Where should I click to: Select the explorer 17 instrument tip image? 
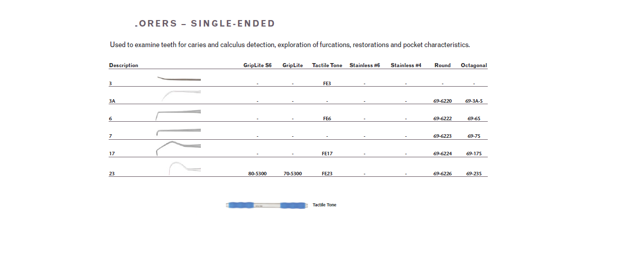click(x=178, y=147)
